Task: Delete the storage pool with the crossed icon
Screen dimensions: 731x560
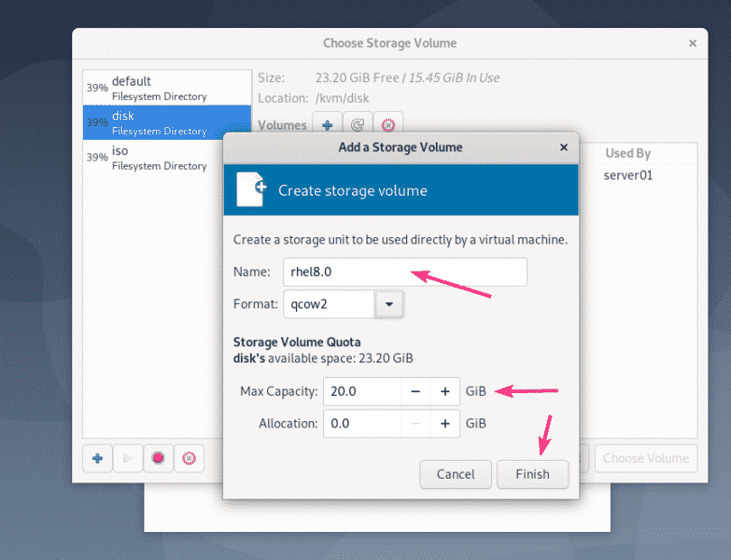Action: (189, 458)
